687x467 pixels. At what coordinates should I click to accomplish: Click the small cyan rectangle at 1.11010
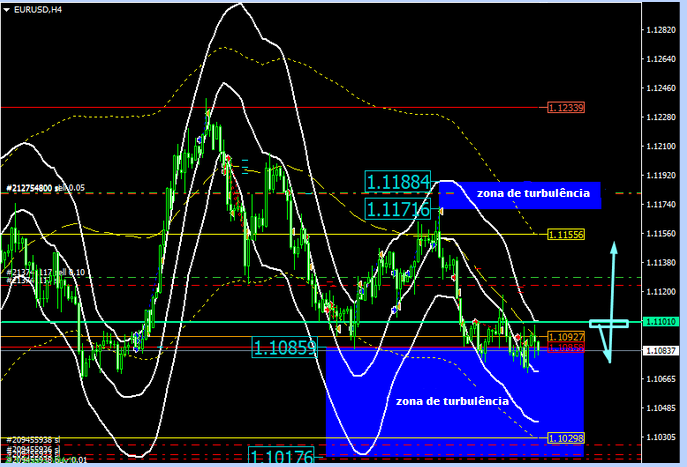coord(608,323)
